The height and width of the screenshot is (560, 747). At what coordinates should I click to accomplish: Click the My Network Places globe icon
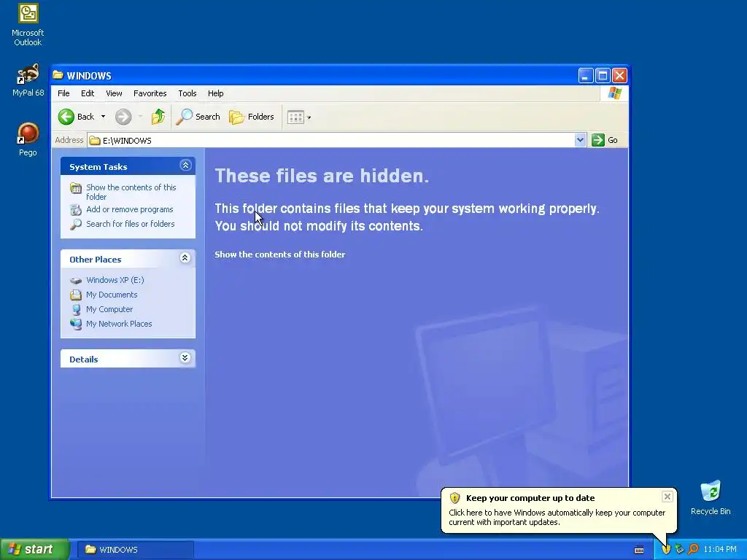76,324
